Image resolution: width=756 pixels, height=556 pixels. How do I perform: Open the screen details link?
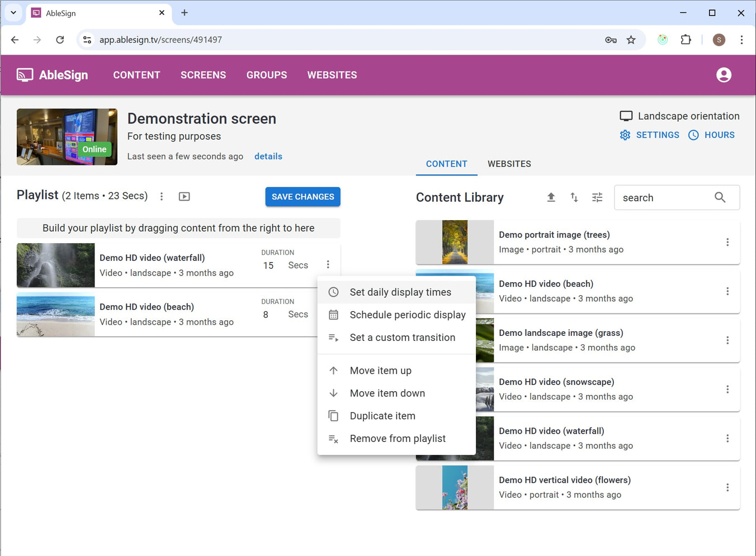268,156
